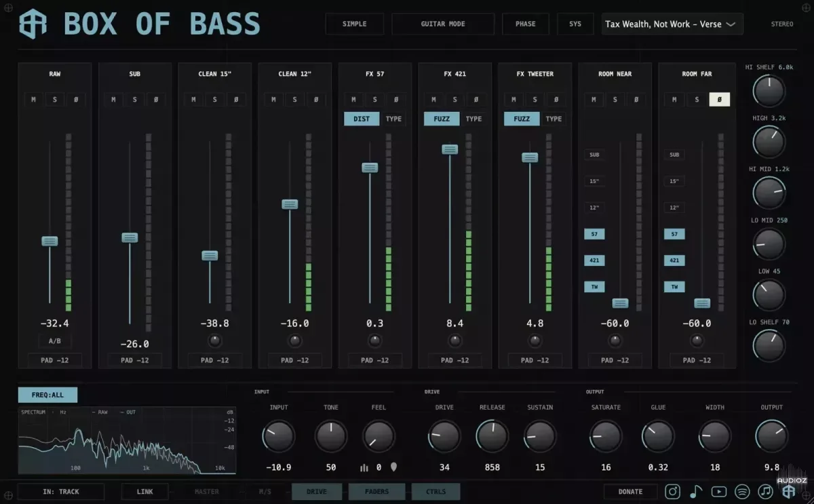Viewport: 814px width, 504px height.
Task: Toggle DIST on the FX 57 channel
Action: point(362,119)
